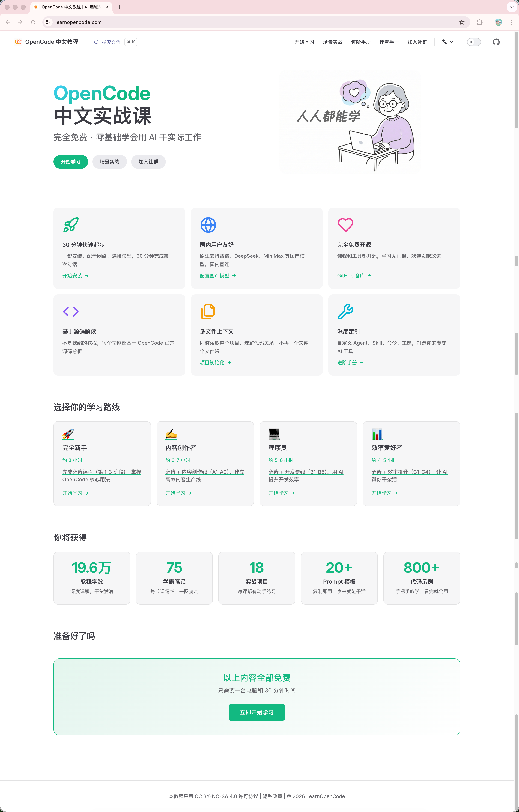Click the OpenCode logo icon
This screenshot has width=519, height=812.
coord(18,42)
